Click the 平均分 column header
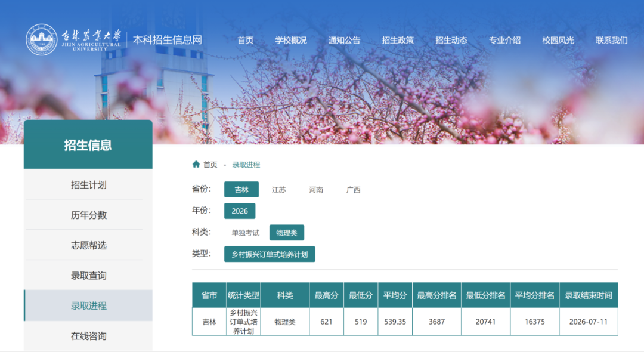This screenshot has width=644, height=352. tap(395, 295)
